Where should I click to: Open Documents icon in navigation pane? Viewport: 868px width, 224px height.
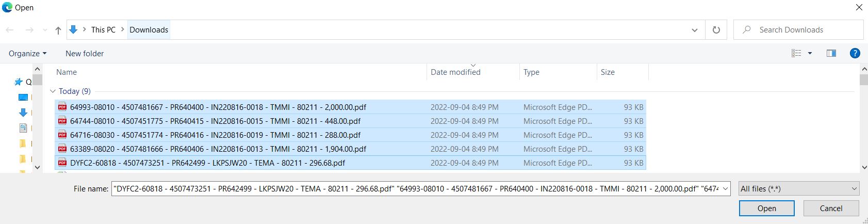(23, 127)
